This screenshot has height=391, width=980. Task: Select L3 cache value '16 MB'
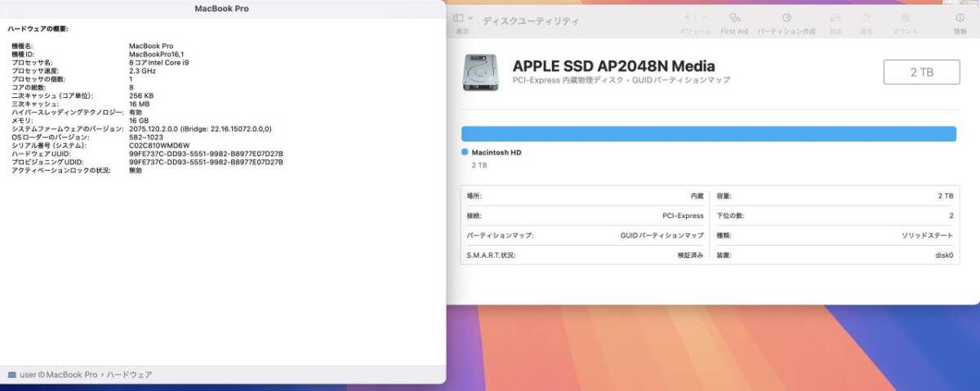pos(139,104)
